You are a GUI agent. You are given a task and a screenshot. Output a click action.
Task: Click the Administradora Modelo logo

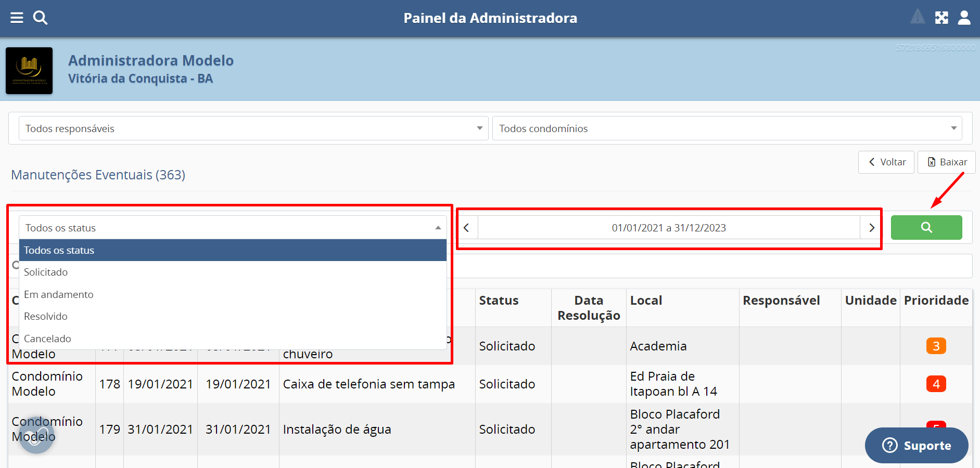tap(29, 71)
